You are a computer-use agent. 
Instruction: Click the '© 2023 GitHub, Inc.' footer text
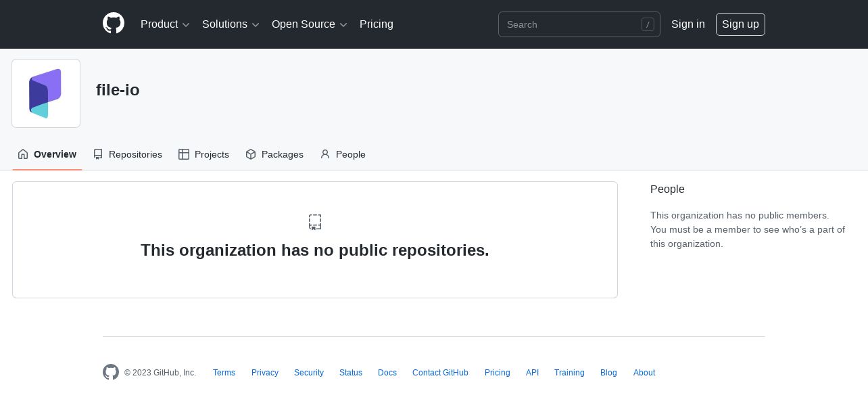point(160,373)
